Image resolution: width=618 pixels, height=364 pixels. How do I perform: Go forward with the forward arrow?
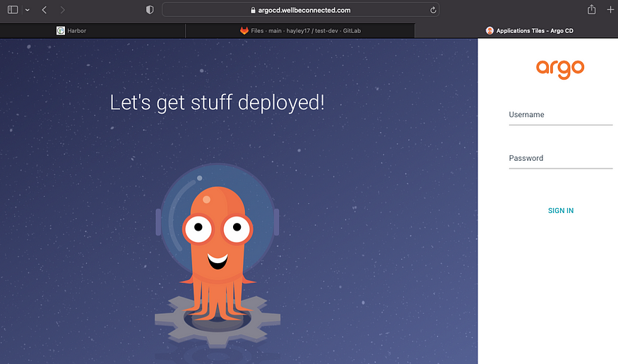[63, 10]
